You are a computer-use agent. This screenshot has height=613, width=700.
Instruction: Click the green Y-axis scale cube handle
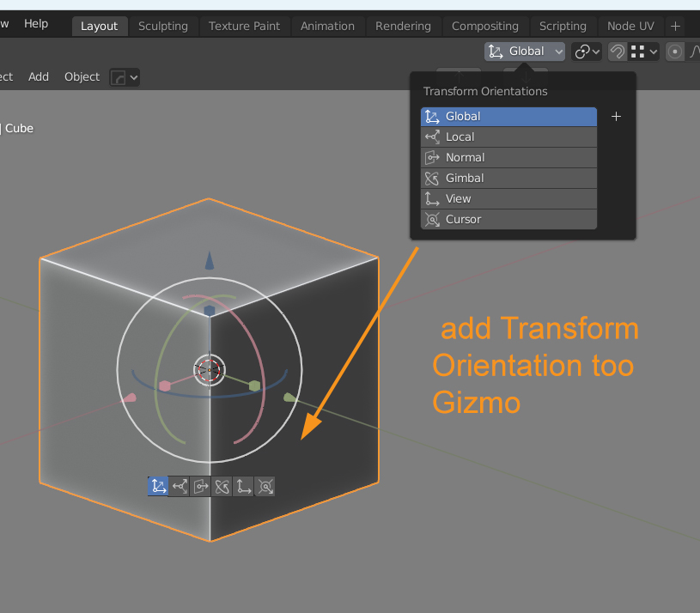tap(254, 385)
